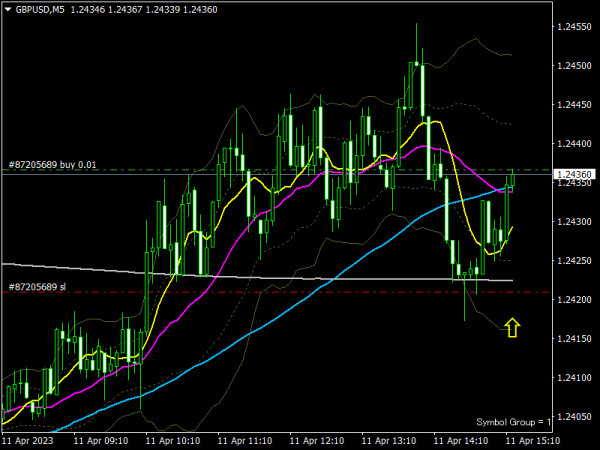
Task: Click the 1.24550 price scale label
Action: tap(574, 27)
